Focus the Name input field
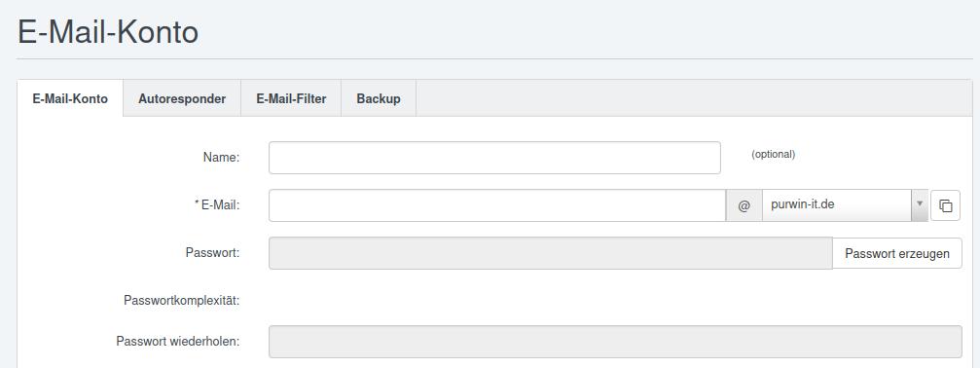980x368 pixels. (x=494, y=158)
